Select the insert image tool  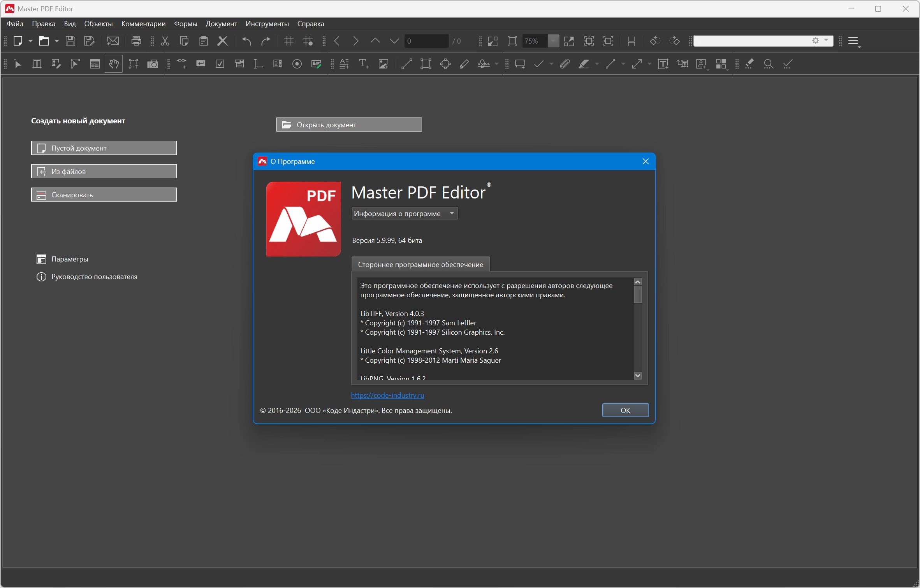[x=383, y=64]
